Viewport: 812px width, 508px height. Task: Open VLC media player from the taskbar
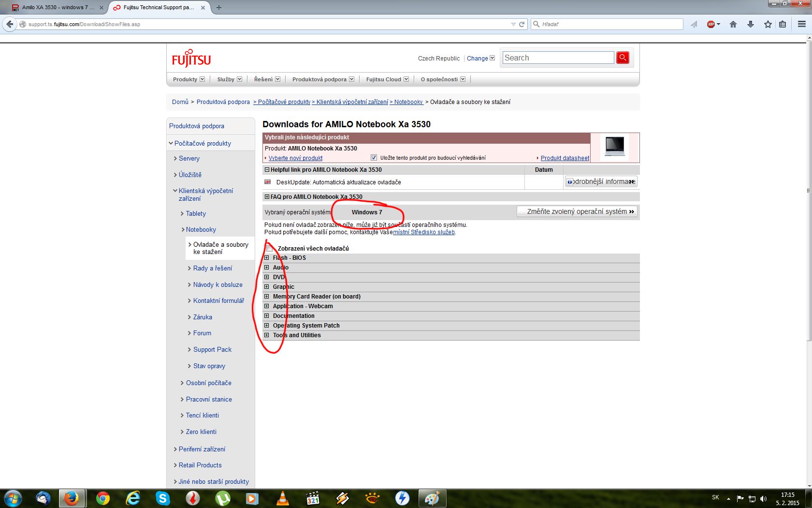tap(282, 498)
